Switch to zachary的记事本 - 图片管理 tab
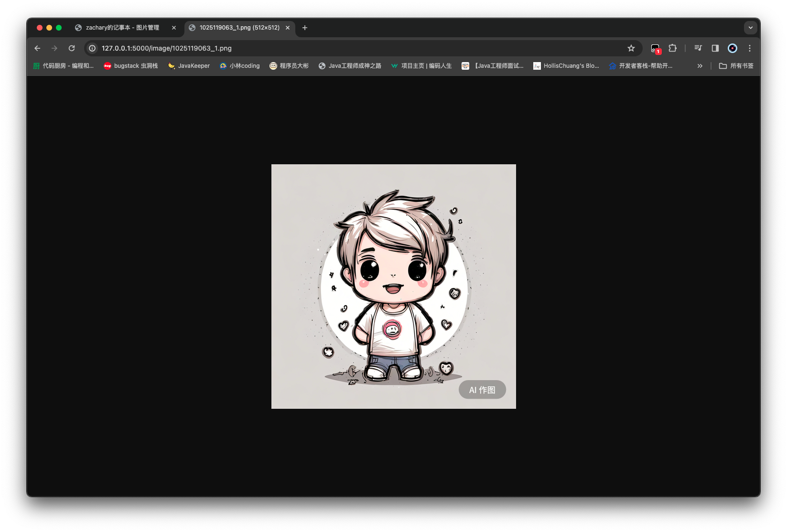Viewport: 787px width, 532px height. pos(125,28)
